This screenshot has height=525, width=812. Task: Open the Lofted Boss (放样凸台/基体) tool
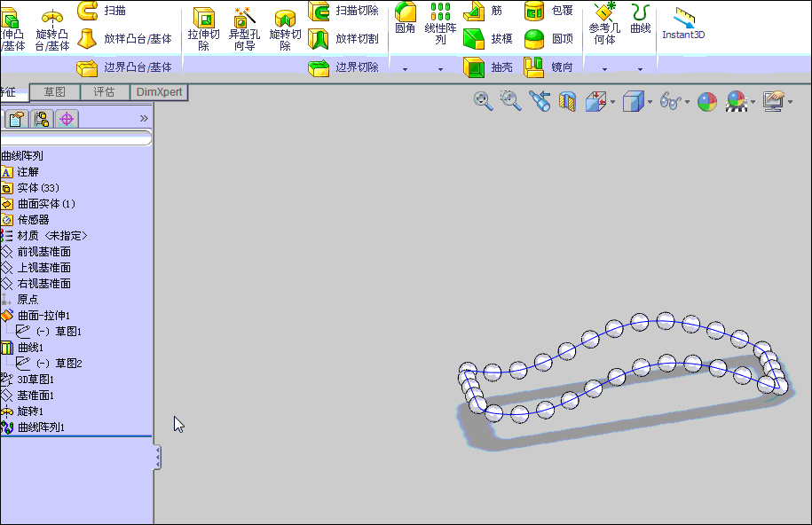124,39
